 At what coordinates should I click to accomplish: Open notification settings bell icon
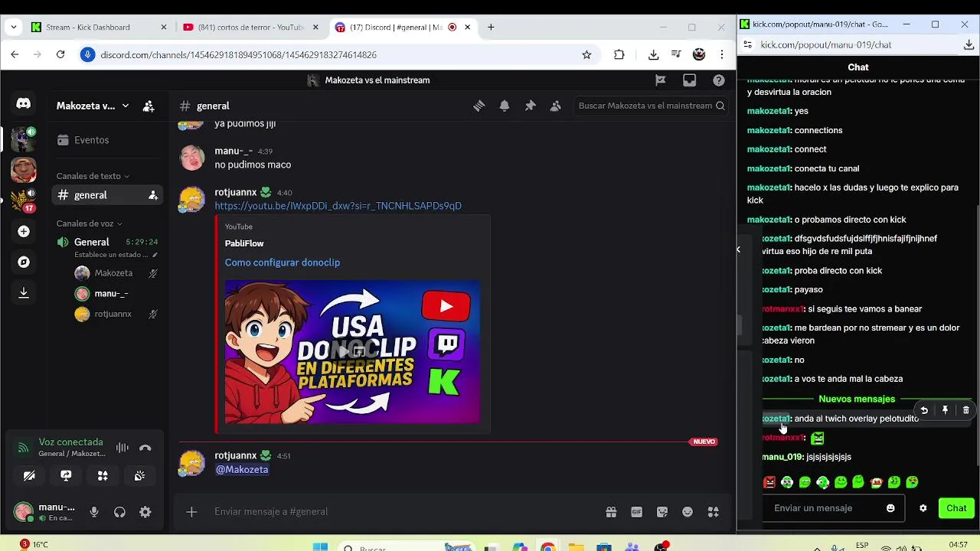[505, 106]
